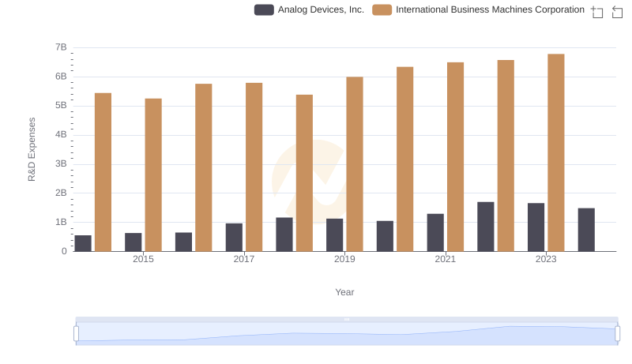The height and width of the screenshot is (364, 632).
Task: Click the Analog Devices bar for 2016
Action: [x=184, y=242]
